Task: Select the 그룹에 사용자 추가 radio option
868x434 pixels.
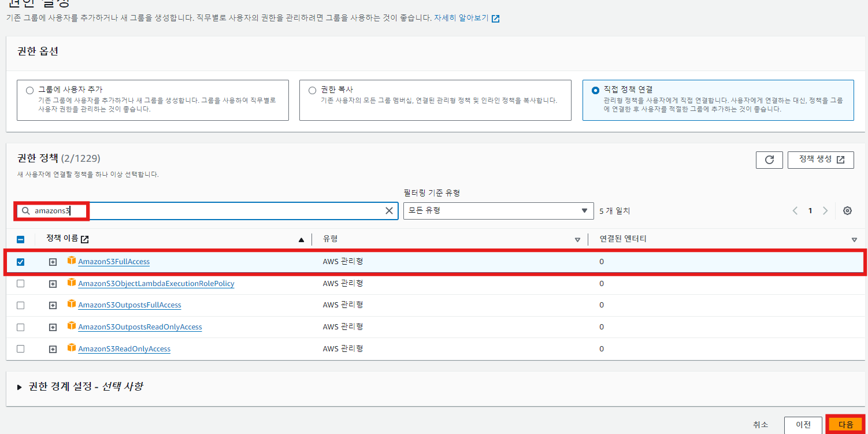Action: pos(30,90)
